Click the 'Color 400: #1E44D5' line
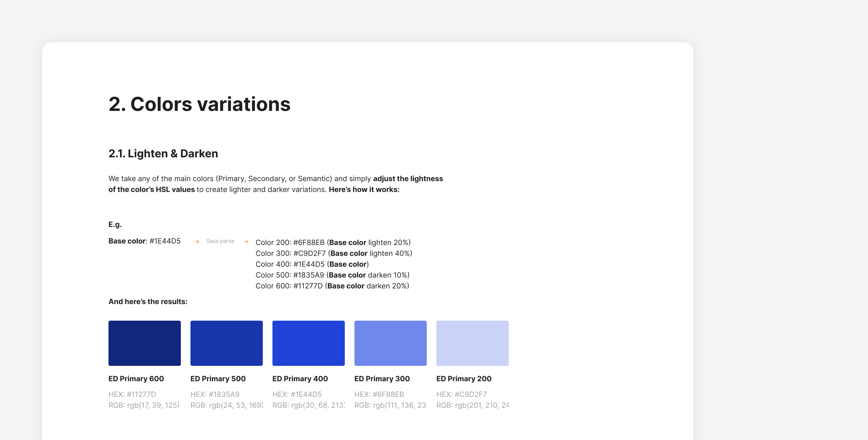The width and height of the screenshot is (868, 440). (312, 264)
